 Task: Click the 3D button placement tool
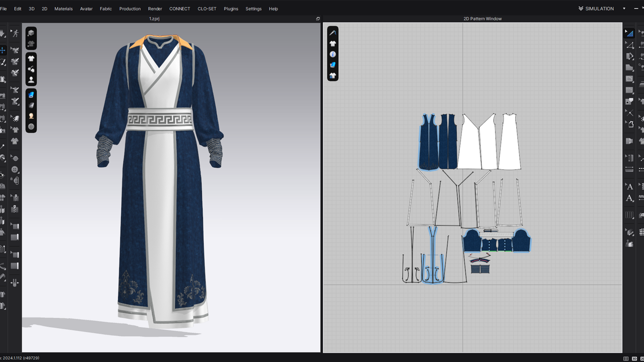[15, 170]
